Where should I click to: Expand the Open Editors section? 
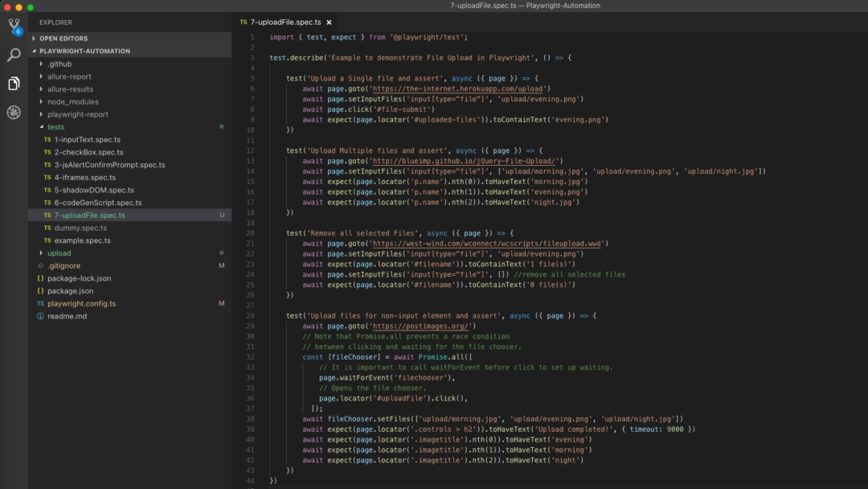[63, 39]
